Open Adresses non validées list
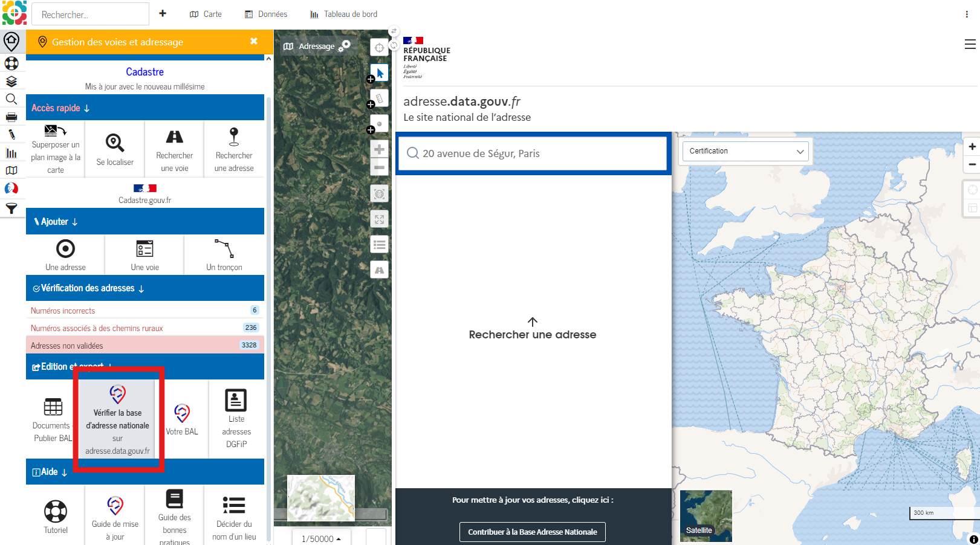The image size is (980, 545). tap(145, 346)
